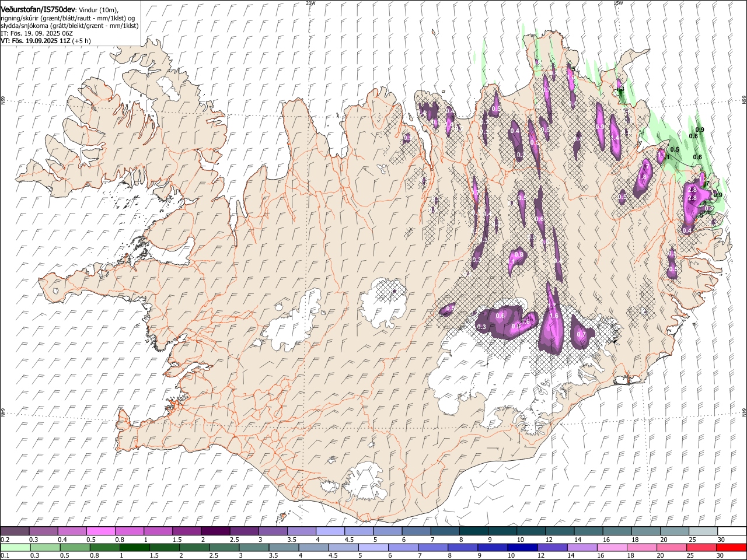Click the swatch above 8 in bottom legend row

pyautogui.click(x=463, y=548)
